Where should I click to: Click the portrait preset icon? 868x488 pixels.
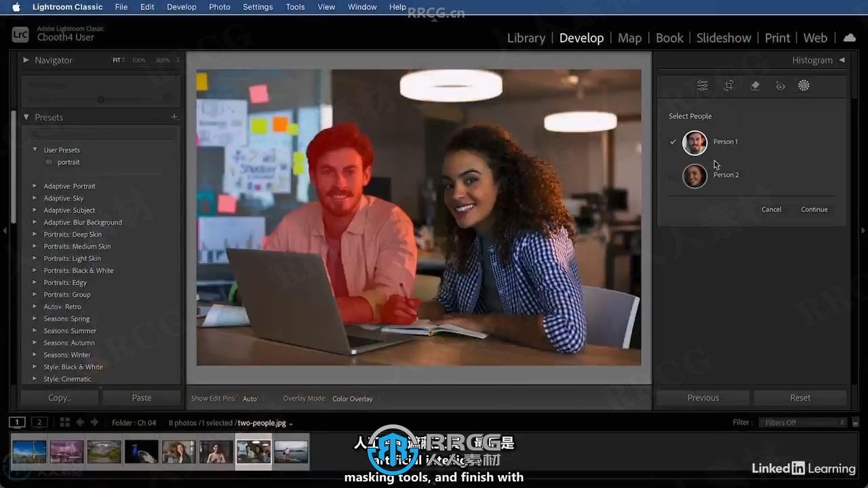(x=49, y=162)
